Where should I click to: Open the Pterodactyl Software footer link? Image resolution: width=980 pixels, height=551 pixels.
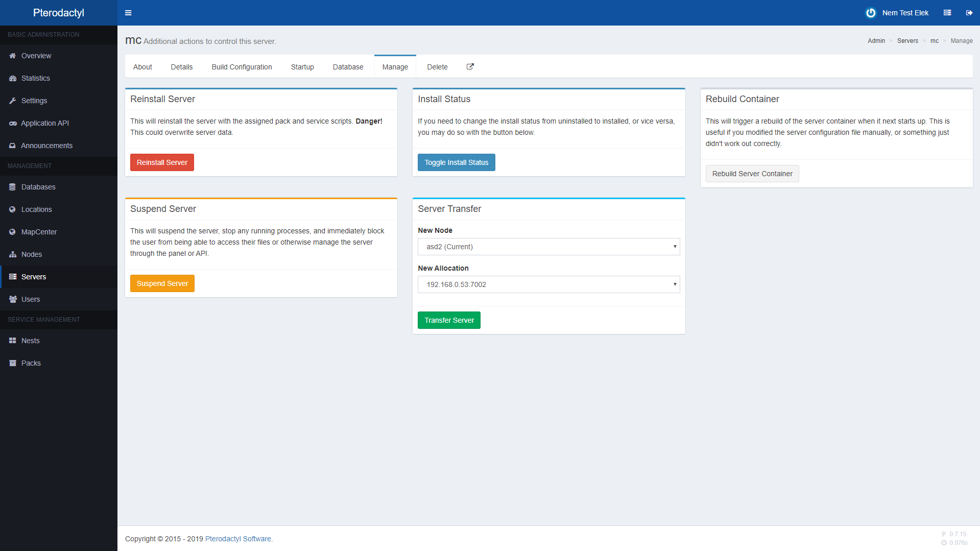[238, 539]
